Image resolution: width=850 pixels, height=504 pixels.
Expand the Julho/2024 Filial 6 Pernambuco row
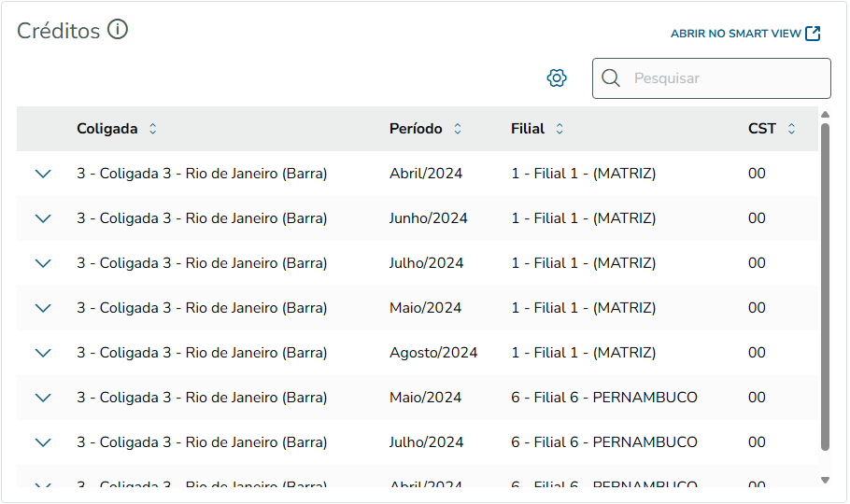(x=42, y=442)
